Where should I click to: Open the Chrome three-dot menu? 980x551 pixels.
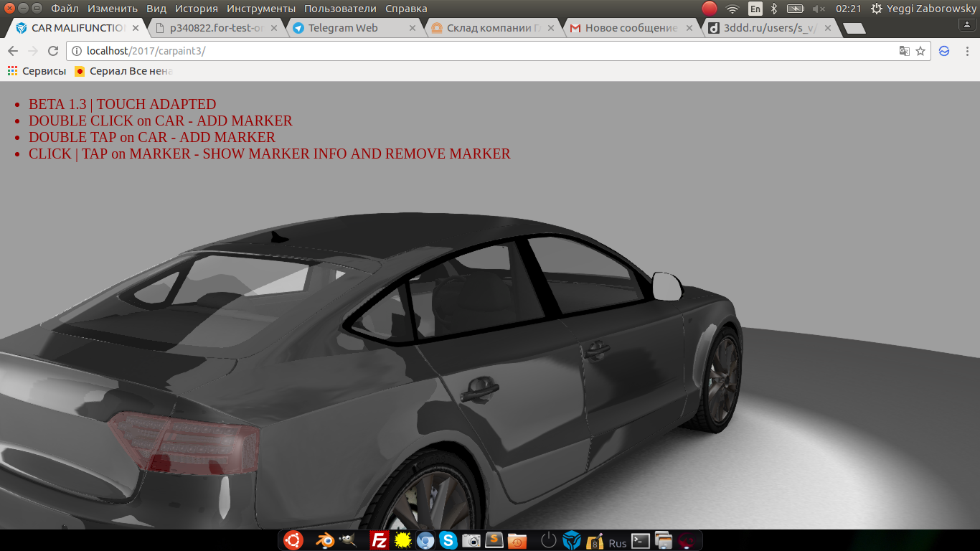967,51
